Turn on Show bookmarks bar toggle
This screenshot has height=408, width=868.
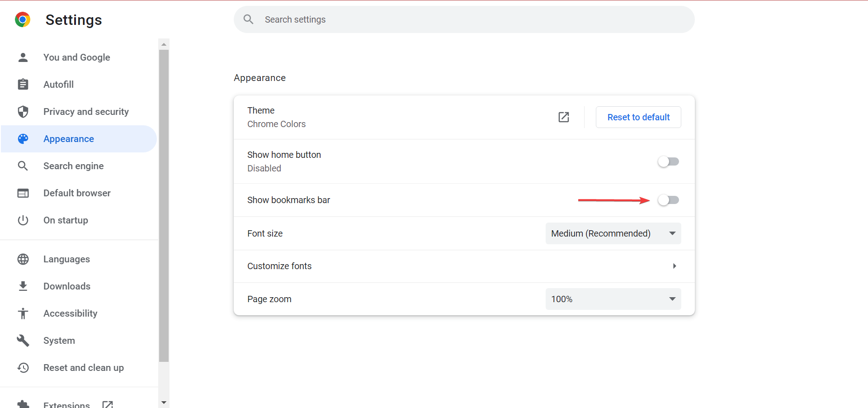[x=668, y=200]
